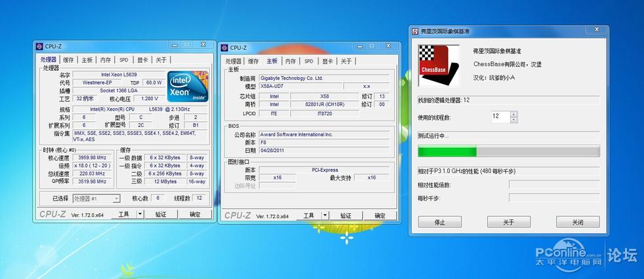Open the 内存 tab in the left CPU-Z window
Screen dimensions: 644x279
[105, 60]
